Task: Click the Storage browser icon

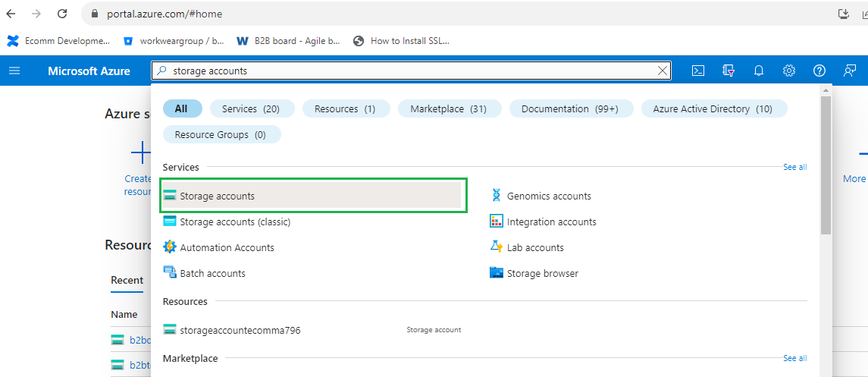Action: click(497, 273)
